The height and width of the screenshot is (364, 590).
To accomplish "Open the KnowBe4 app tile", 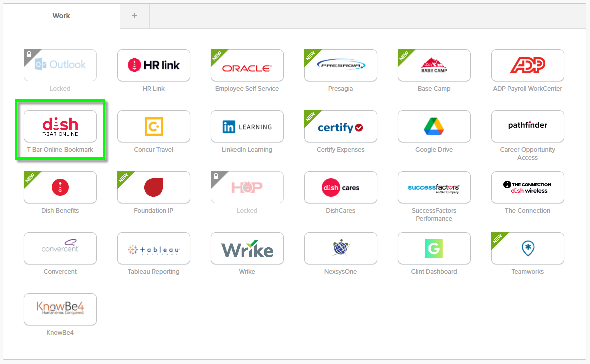I will tap(60, 309).
